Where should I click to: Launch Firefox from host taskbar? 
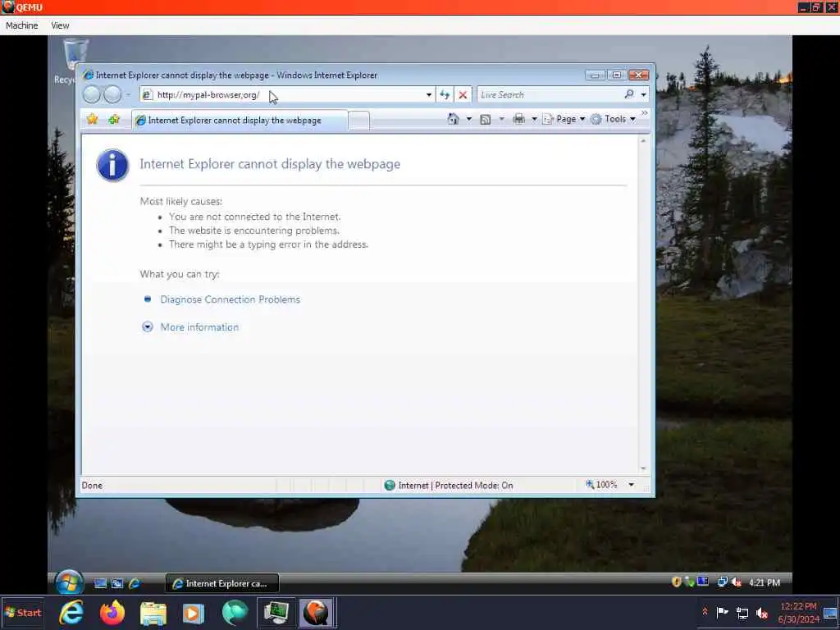pos(112,613)
